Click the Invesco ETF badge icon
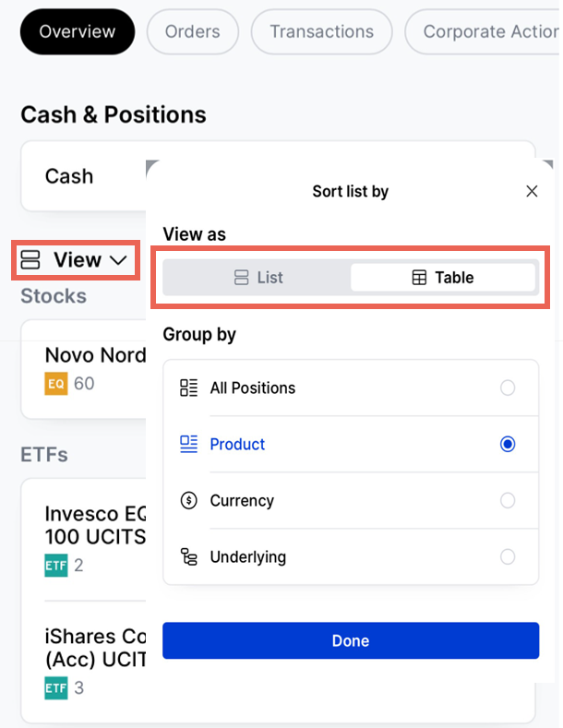 pyautogui.click(x=56, y=565)
